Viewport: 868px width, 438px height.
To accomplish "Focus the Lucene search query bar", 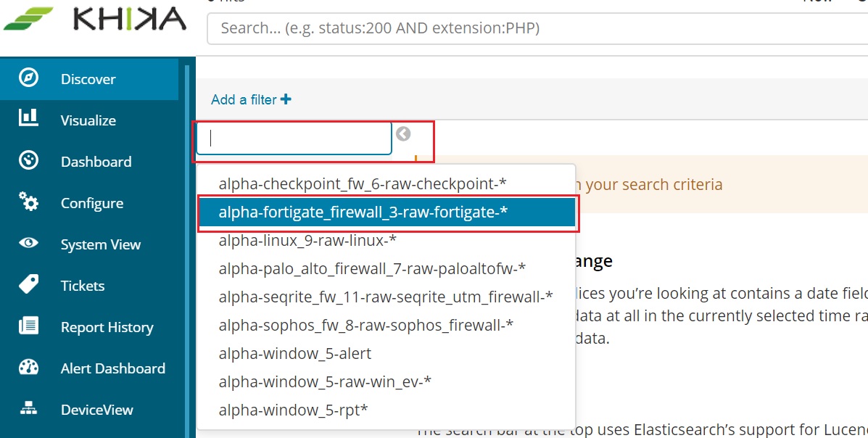I will pos(537,28).
